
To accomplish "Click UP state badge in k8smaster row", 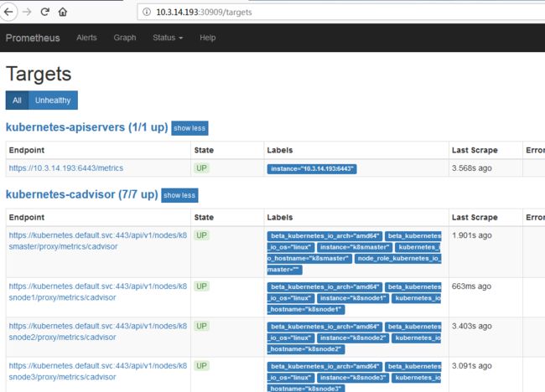I will (201, 235).
